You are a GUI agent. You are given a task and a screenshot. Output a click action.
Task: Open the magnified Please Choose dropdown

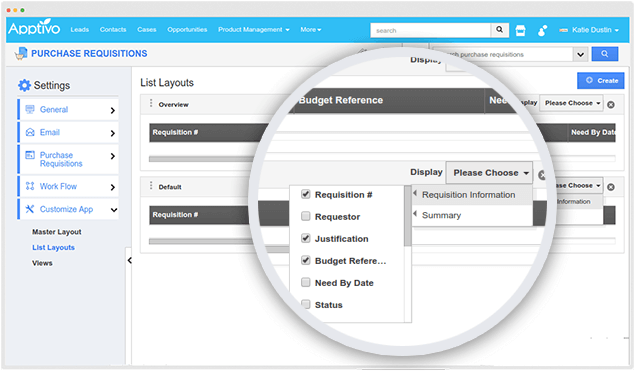point(490,173)
